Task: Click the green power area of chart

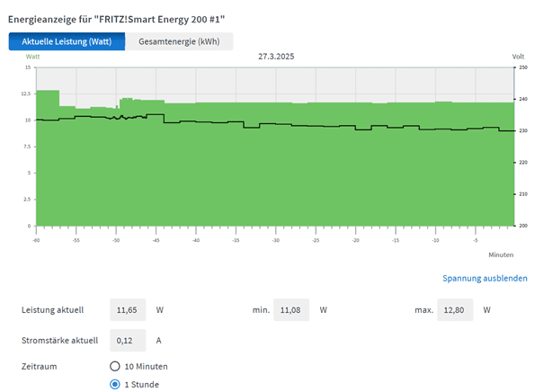Action: tap(270, 180)
